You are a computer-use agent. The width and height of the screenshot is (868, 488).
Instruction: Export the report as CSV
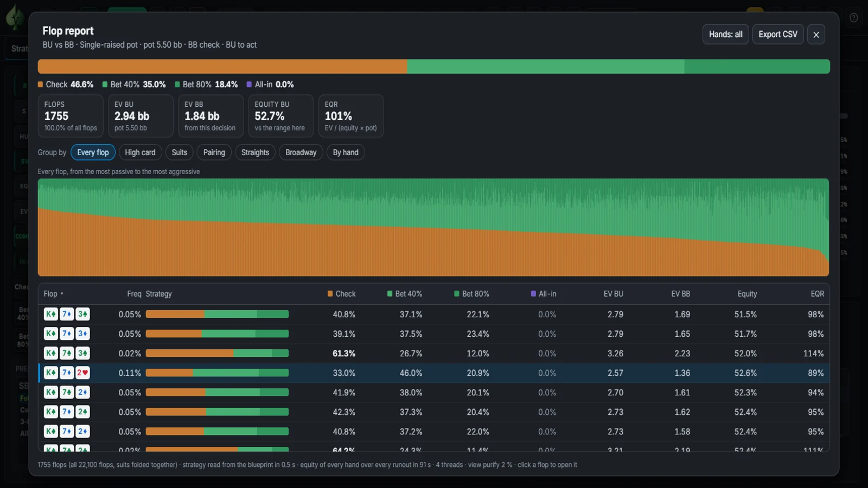tap(777, 34)
